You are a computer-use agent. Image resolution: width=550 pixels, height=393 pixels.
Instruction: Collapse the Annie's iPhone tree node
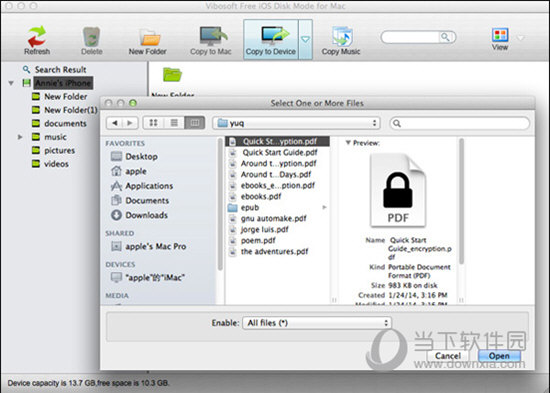click(x=11, y=83)
